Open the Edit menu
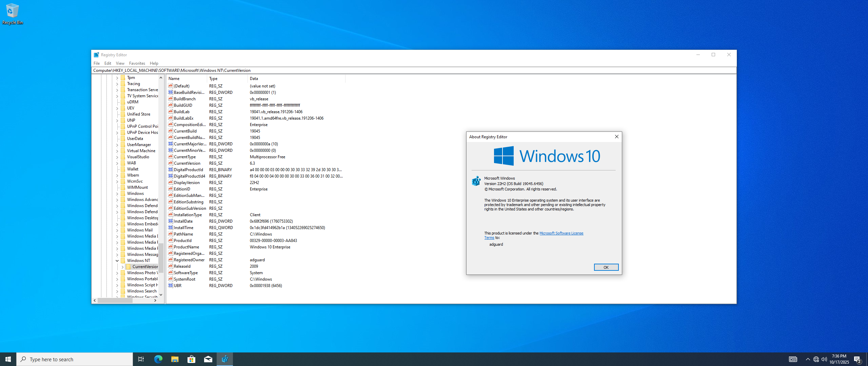Viewport: 868px width, 366px height. pyautogui.click(x=107, y=63)
